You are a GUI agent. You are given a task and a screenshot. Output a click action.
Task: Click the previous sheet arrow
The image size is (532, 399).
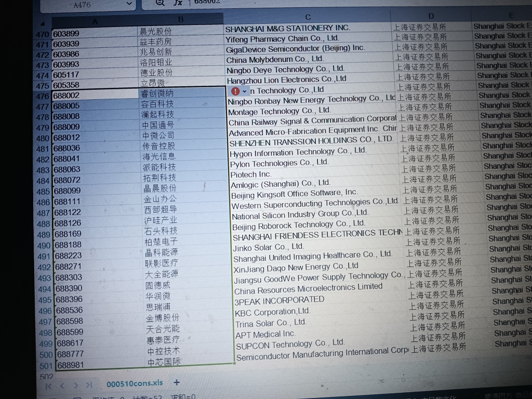pyautogui.click(x=62, y=386)
